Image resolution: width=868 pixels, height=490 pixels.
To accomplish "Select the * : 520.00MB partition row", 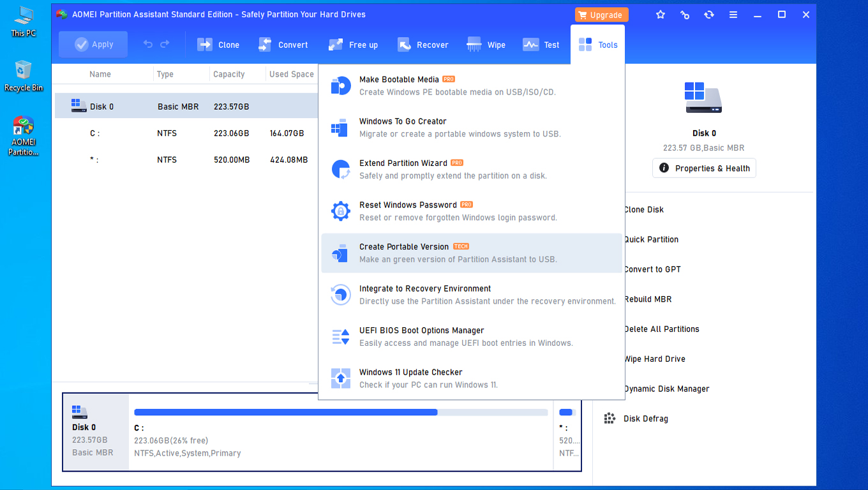I will [186, 160].
